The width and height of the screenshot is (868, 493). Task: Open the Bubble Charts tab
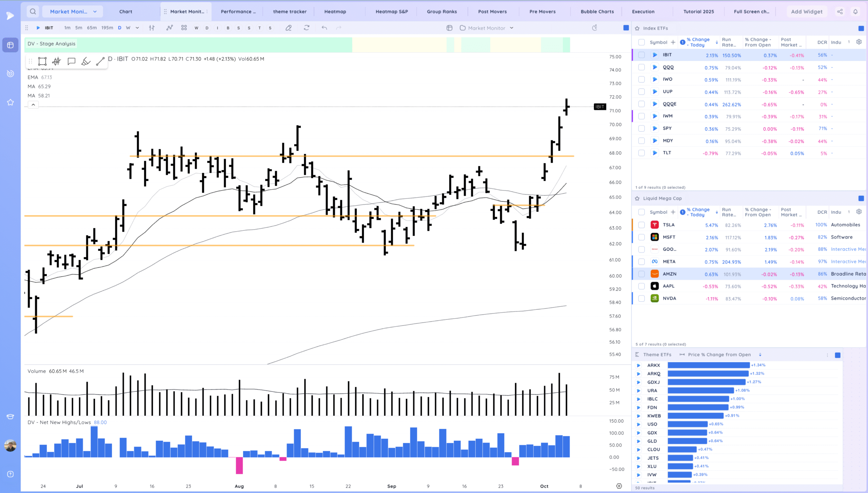pyautogui.click(x=597, y=12)
